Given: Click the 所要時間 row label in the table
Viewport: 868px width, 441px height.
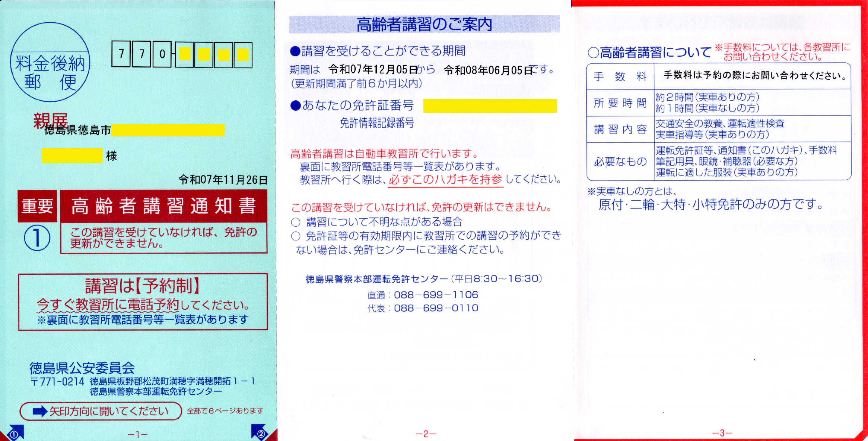Looking at the screenshot, I should coord(620,103).
